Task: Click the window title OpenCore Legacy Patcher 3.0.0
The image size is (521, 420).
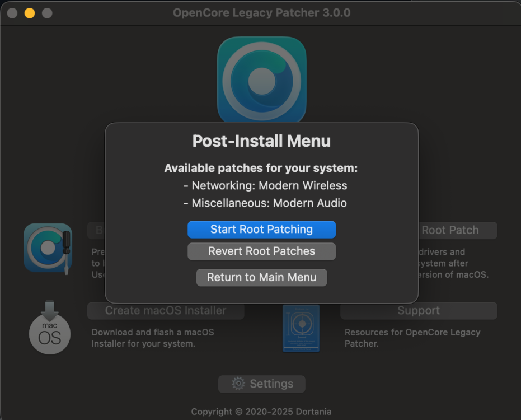Action: click(261, 13)
